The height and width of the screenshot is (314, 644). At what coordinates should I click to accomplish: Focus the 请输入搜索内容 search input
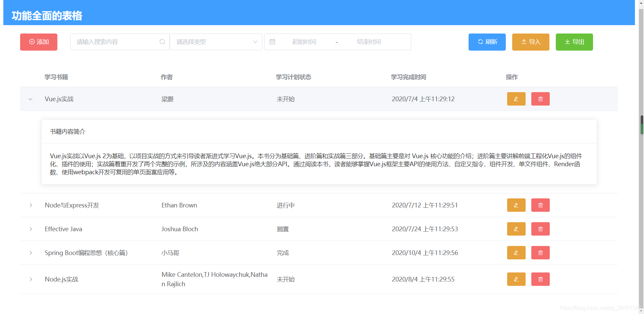[120, 42]
